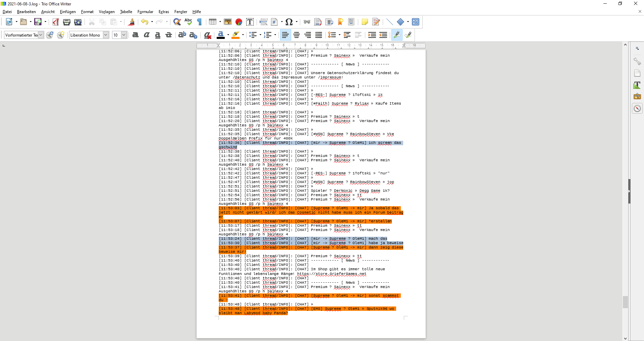
Task: Center the paragraph
Action: click(x=297, y=35)
